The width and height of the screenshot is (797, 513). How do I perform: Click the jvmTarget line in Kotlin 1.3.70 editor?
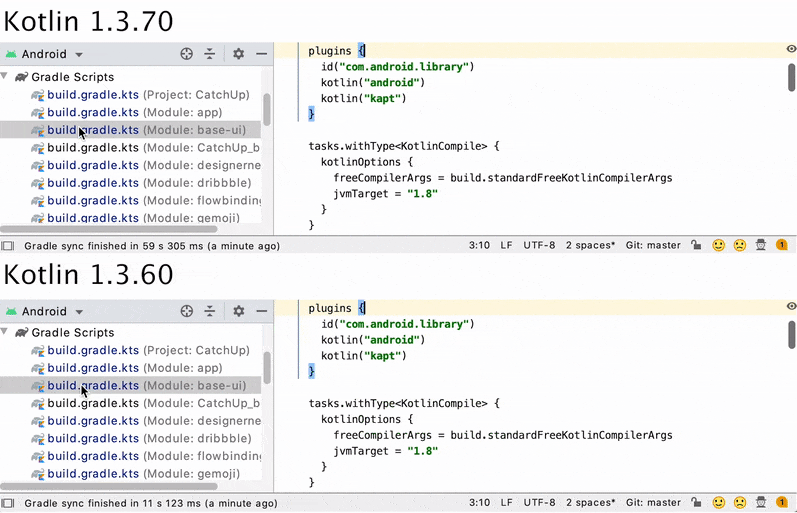pos(385,194)
